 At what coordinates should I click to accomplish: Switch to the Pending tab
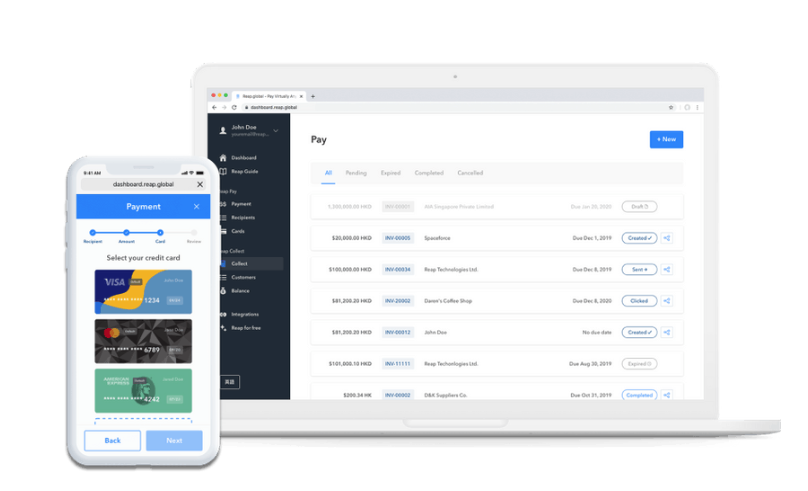point(356,173)
